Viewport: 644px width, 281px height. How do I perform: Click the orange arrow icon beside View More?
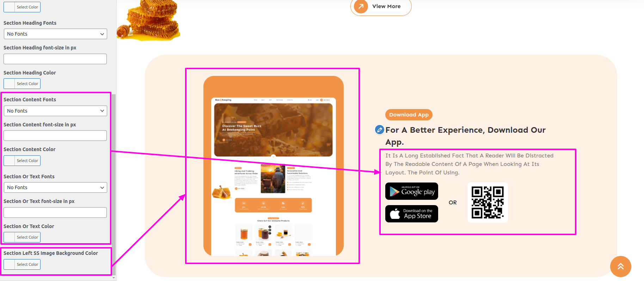pyautogui.click(x=361, y=6)
